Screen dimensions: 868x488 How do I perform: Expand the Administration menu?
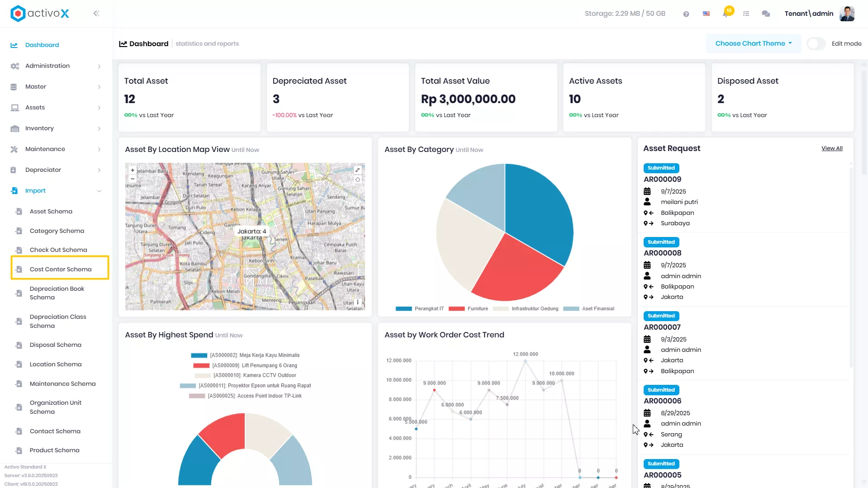[x=56, y=66]
